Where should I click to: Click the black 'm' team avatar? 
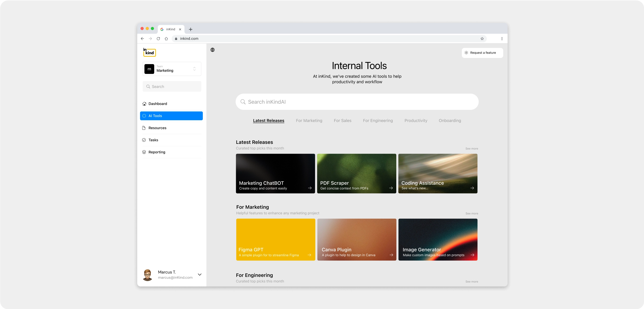click(x=149, y=69)
